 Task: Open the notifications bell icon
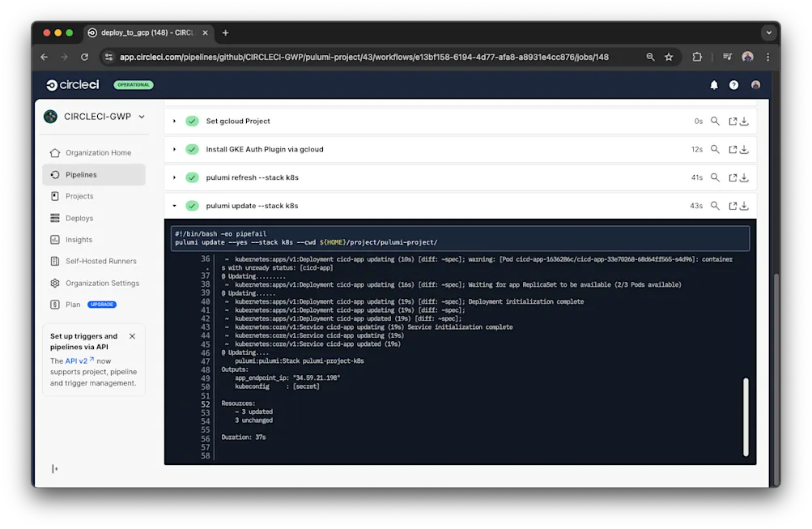[x=713, y=84]
